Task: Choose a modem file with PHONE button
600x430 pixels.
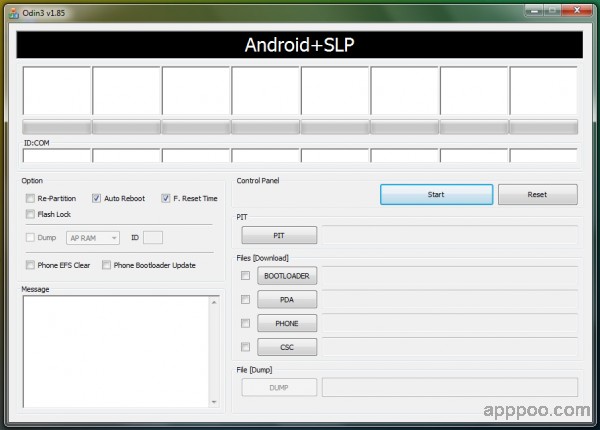Action: click(x=287, y=324)
